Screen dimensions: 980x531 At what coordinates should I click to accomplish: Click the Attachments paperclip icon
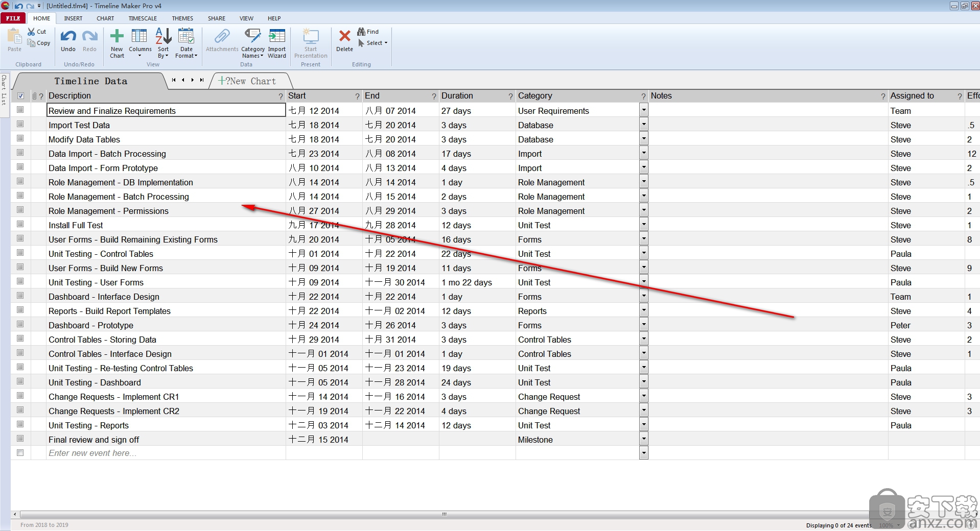pyautogui.click(x=222, y=36)
